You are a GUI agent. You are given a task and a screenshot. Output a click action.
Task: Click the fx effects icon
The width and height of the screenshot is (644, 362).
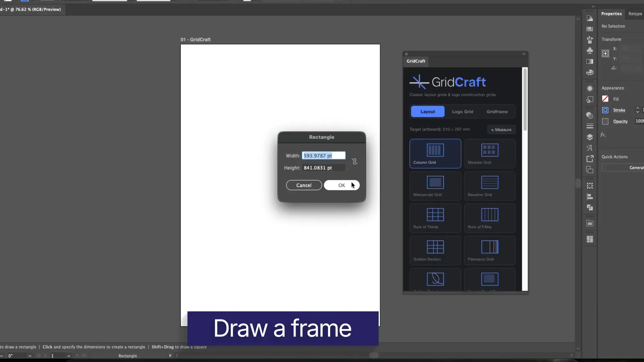pyautogui.click(x=603, y=135)
